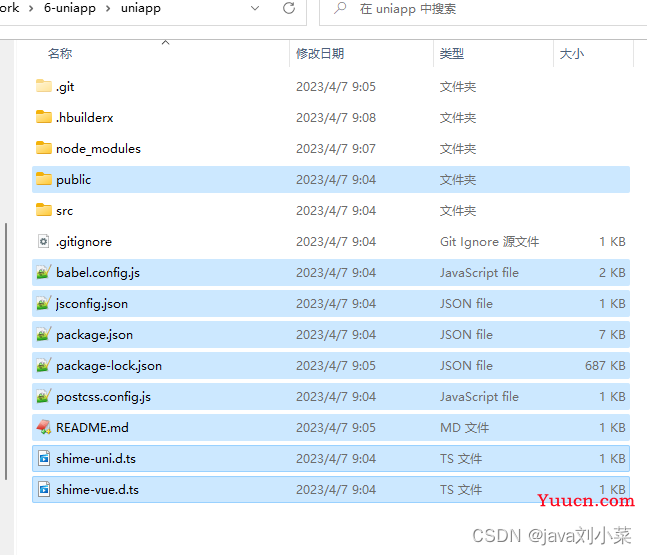Sort by the 修改日期 column header
The width and height of the screenshot is (647, 555).
tap(320, 54)
